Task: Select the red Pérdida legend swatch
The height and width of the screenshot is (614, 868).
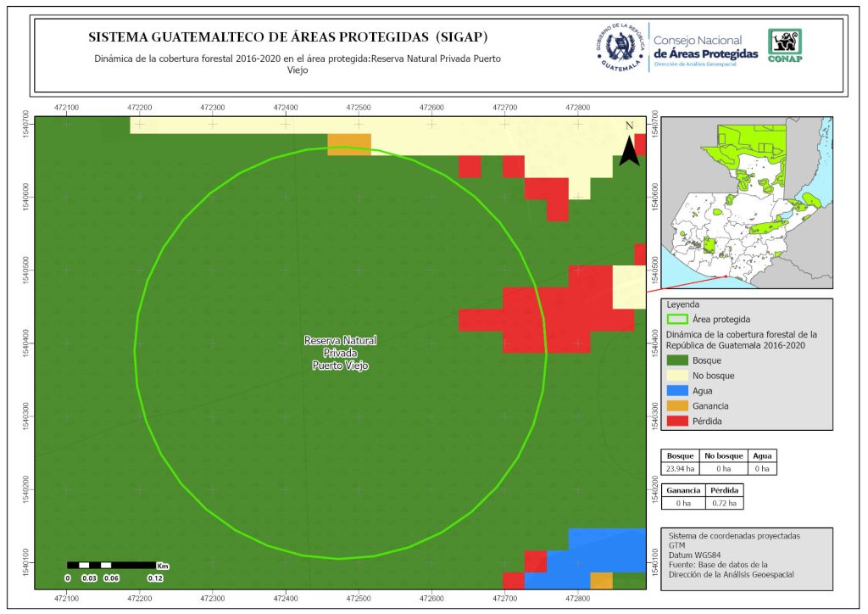Action: point(677,421)
